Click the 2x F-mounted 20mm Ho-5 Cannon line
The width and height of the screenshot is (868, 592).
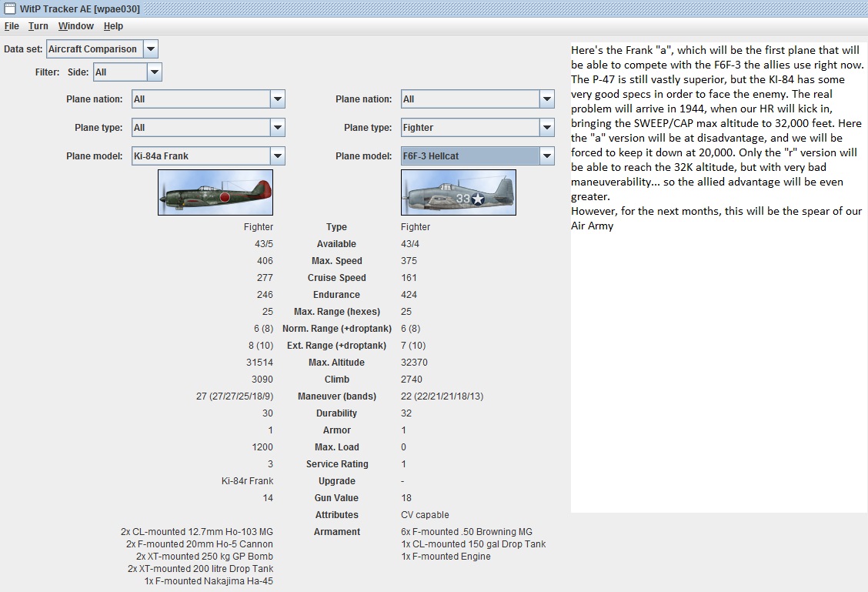[199, 544]
